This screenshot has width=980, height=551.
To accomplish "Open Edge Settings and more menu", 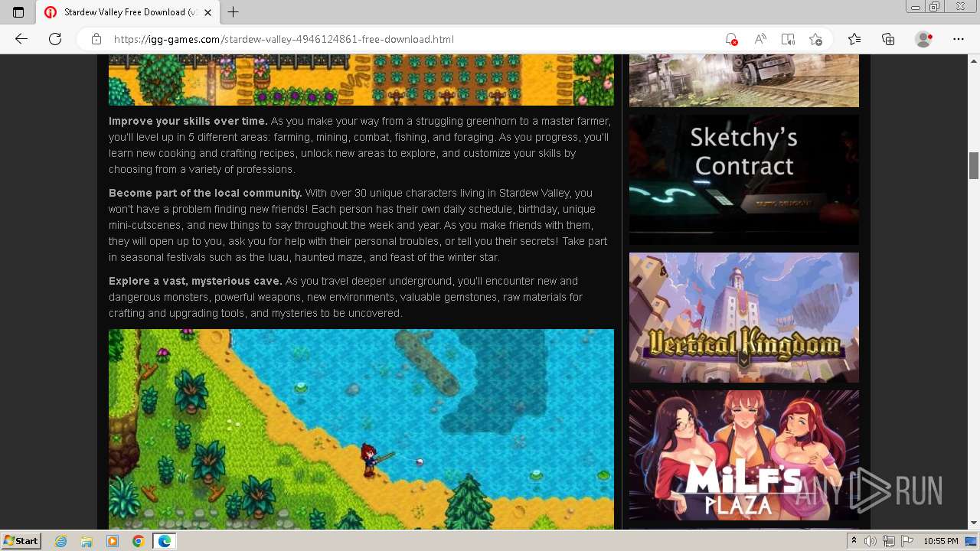I will click(x=959, y=39).
